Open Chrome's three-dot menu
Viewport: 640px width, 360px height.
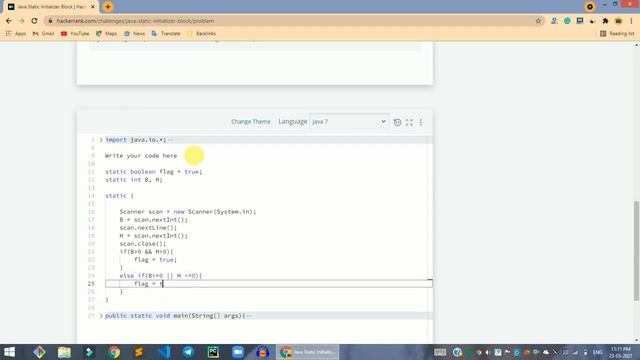(631, 21)
